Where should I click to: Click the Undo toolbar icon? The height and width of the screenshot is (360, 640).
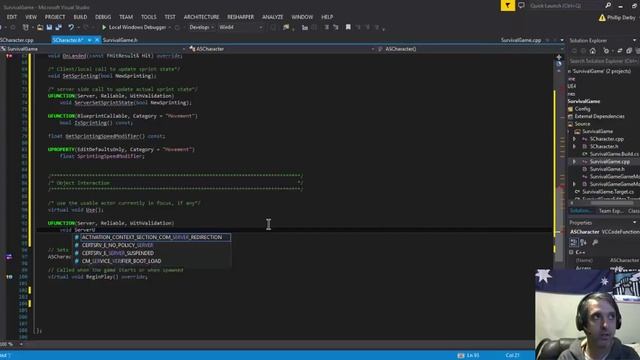click(x=71, y=27)
